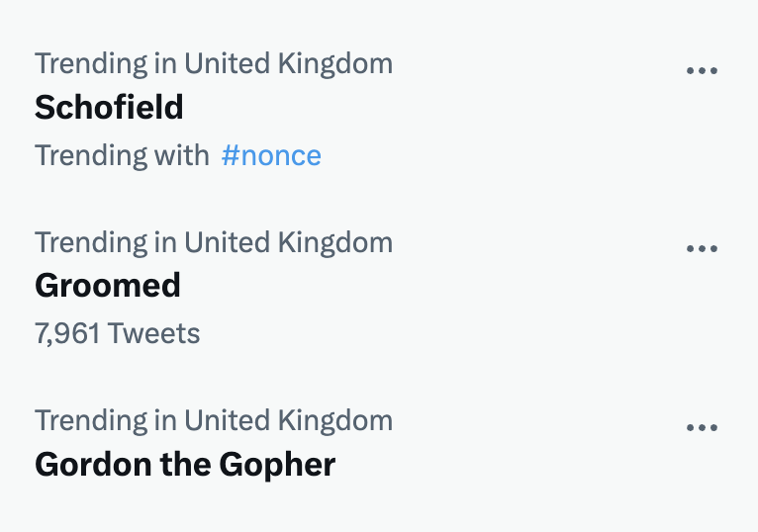Expand the ellipsis dropdown on the Schofield row
Image resolution: width=758 pixels, height=532 pixels.
click(x=702, y=70)
